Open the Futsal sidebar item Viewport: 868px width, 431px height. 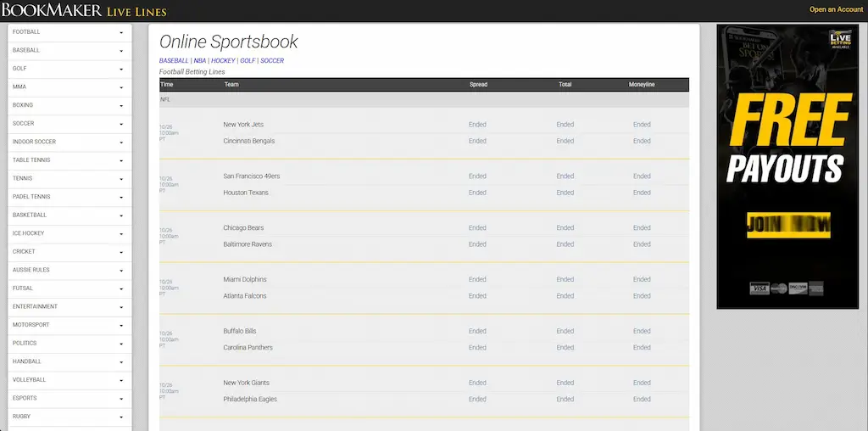[x=70, y=288]
